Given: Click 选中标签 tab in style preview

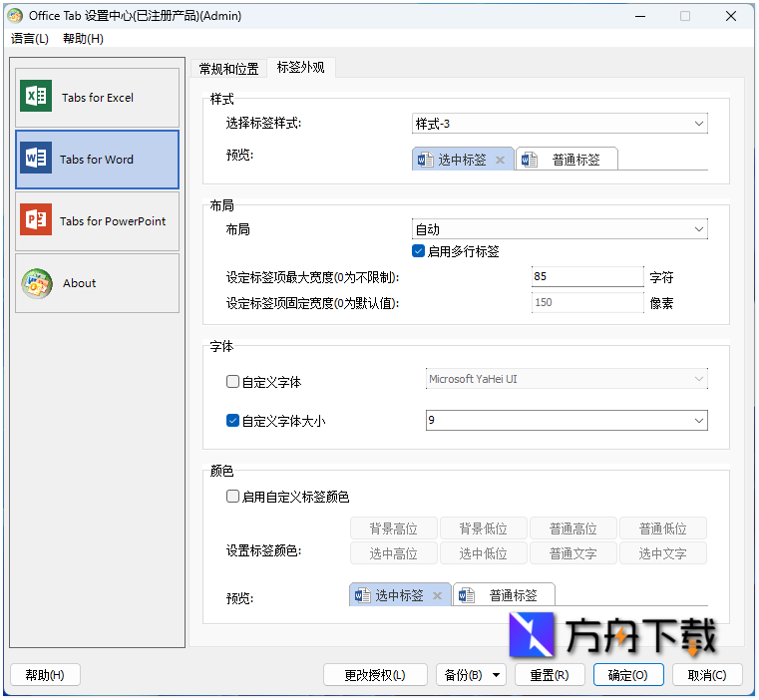Looking at the screenshot, I should 463,159.
